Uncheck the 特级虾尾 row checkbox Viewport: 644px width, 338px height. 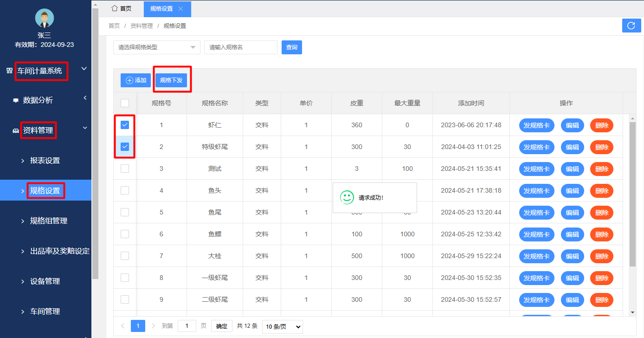(125, 147)
